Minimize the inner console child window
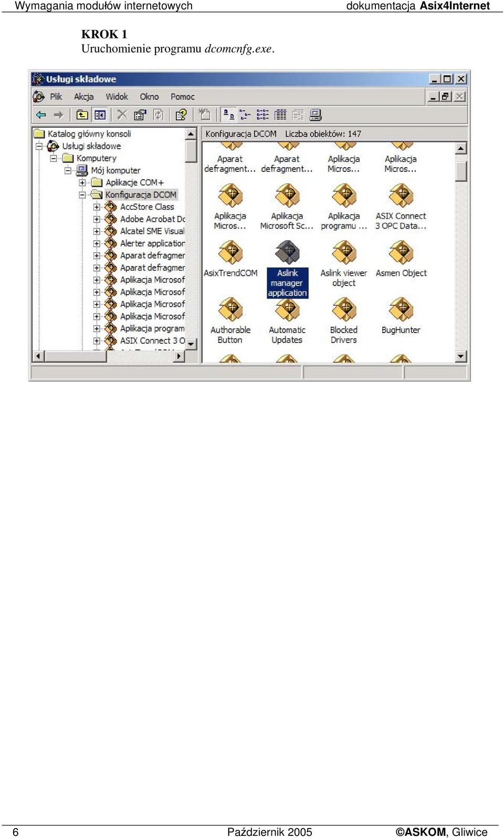This screenshot has width=504, height=838. (433, 97)
